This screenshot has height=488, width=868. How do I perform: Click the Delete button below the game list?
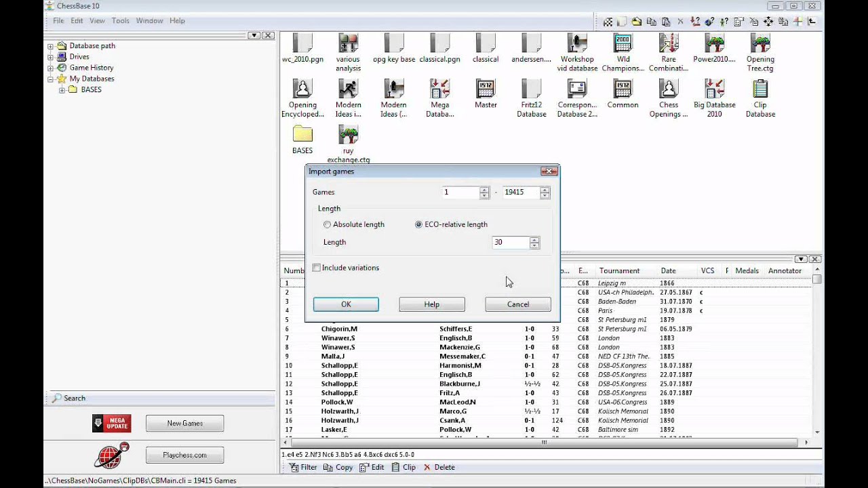click(x=439, y=468)
